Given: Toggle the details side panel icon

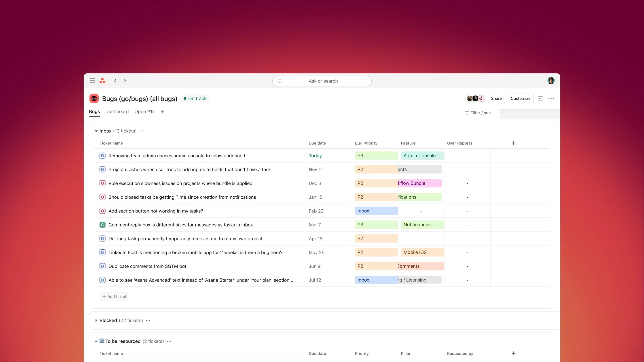Looking at the screenshot, I should [540, 98].
